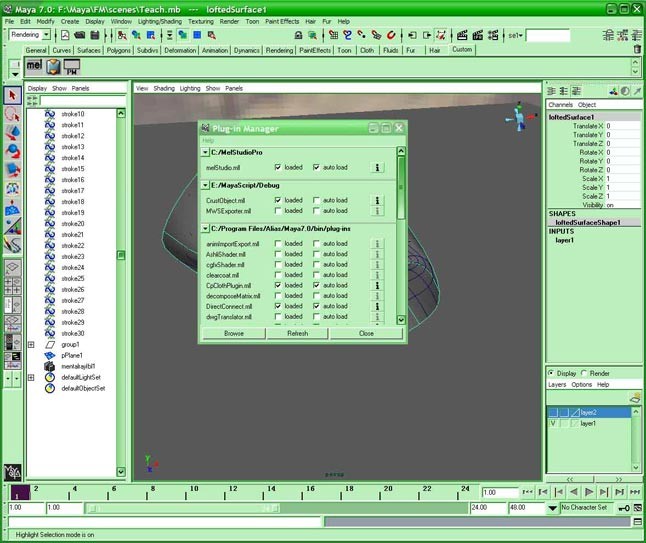646x543 pixels.
Task: Open the Lighting/Shading menu
Action: point(161,20)
